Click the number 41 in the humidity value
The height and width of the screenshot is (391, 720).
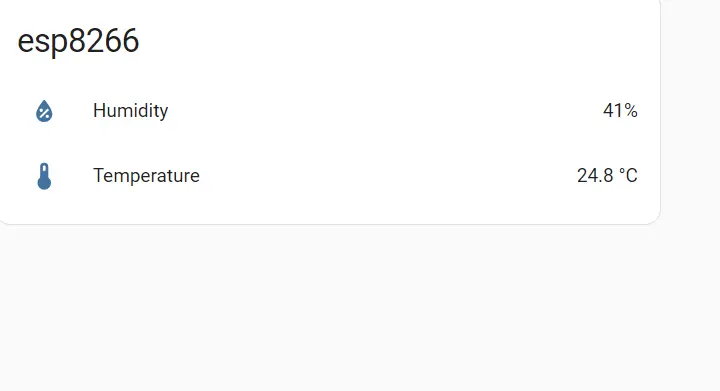pos(613,111)
